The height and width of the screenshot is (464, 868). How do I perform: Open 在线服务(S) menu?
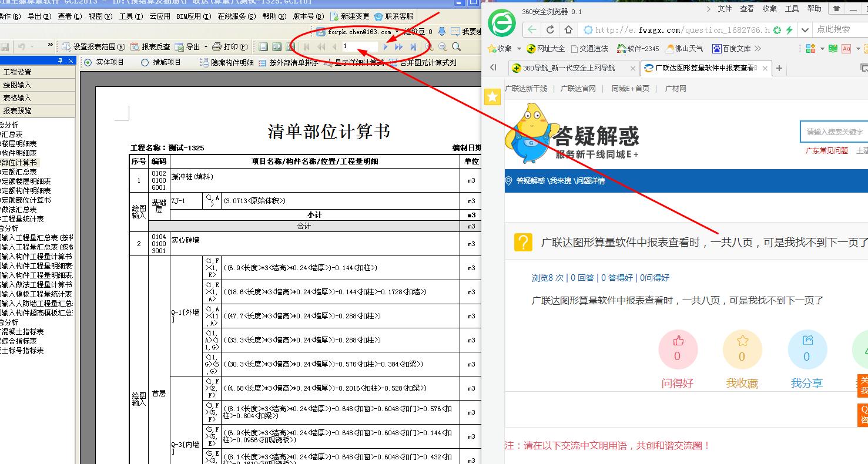pyautogui.click(x=237, y=16)
